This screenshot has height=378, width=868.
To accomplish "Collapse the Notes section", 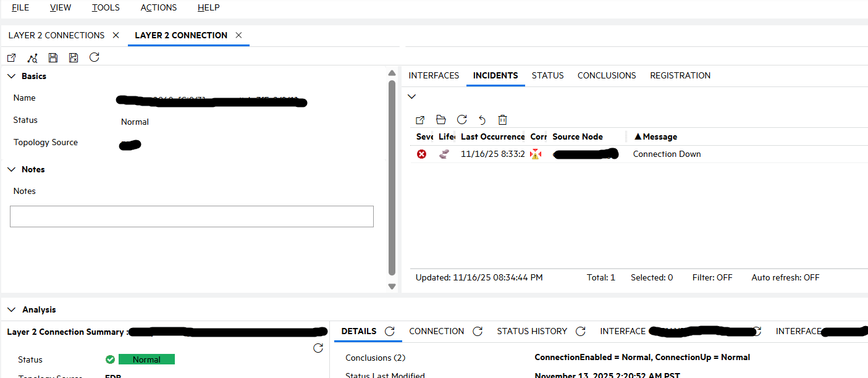I will click(11, 169).
